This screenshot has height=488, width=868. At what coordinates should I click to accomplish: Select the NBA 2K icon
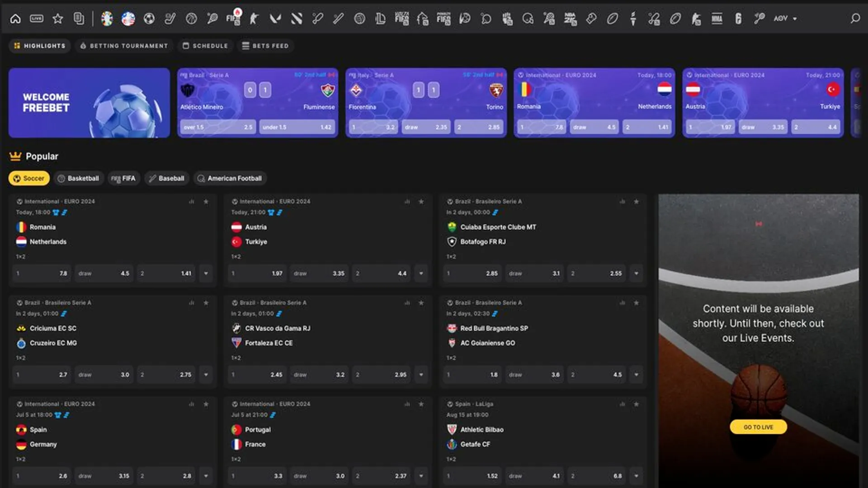pyautogui.click(x=570, y=19)
